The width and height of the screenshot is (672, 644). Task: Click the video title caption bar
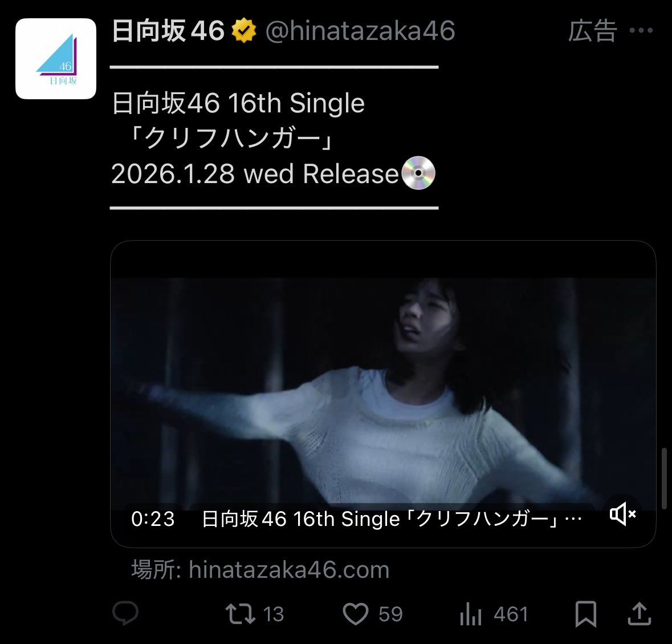(392, 519)
